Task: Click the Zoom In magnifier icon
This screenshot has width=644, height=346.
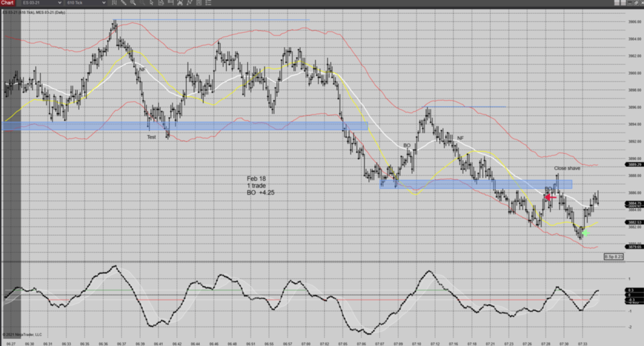Action: click(133, 3)
